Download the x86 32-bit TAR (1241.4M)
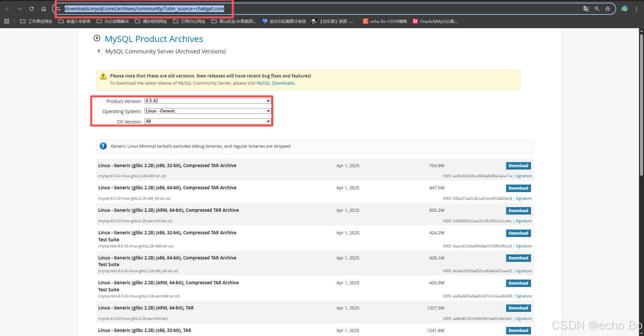The width and height of the screenshot is (644, 336). click(518, 331)
